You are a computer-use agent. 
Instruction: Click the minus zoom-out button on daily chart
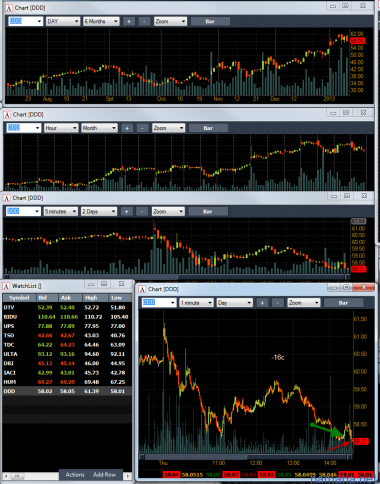(x=144, y=21)
